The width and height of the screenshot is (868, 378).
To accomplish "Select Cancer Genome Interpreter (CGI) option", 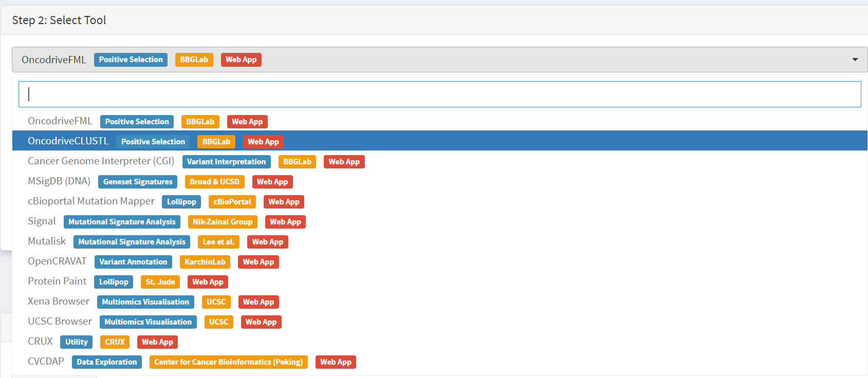I will point(440,161).
